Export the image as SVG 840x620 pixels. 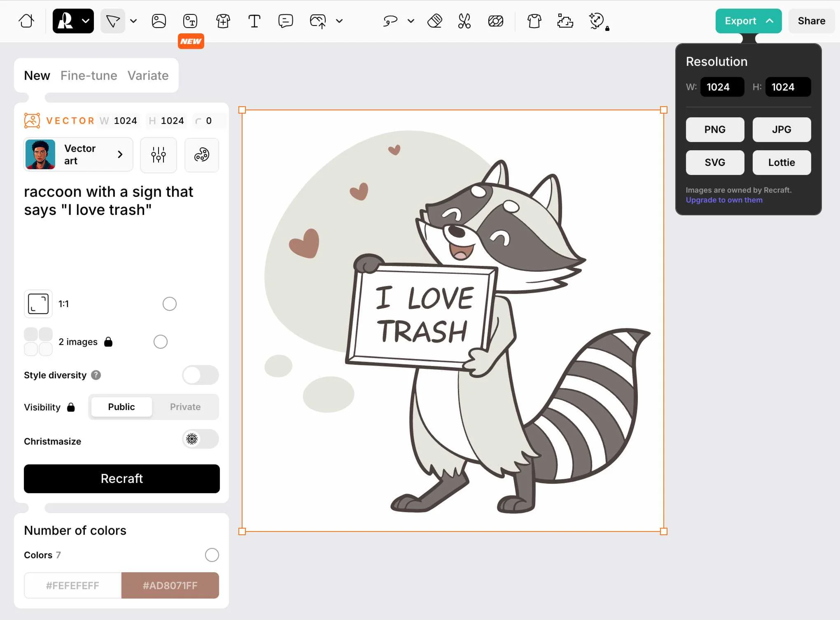(715, 162)
